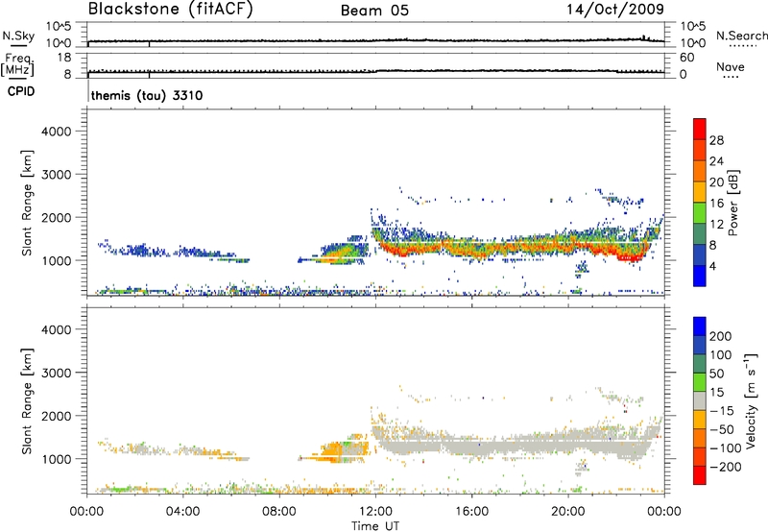Click '2000' on power panel range axis

click(57, 217)
